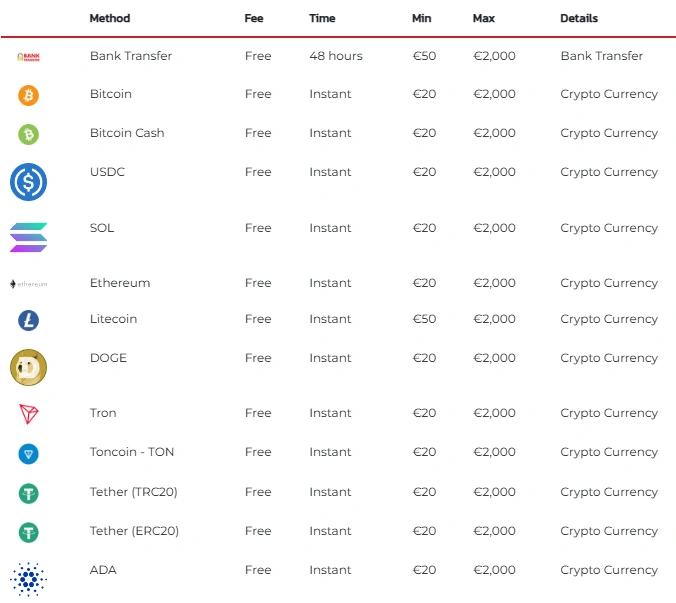This screenshot has width=676, height=603.
Task: Click the Method column header
Action: (x=110, y=18)
